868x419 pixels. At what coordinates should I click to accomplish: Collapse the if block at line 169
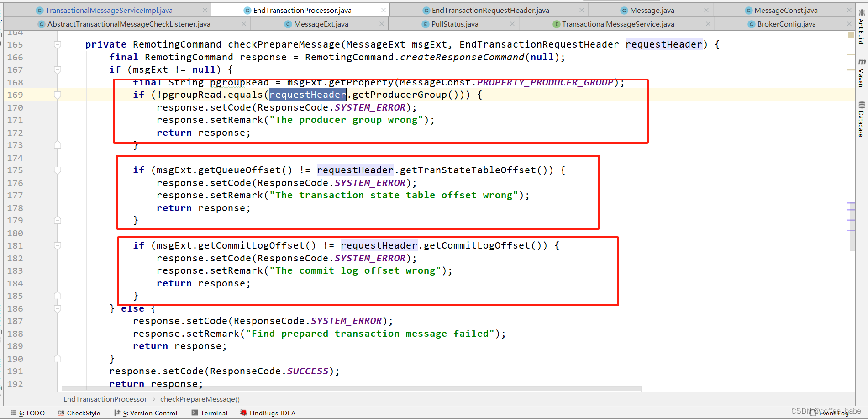58,95
